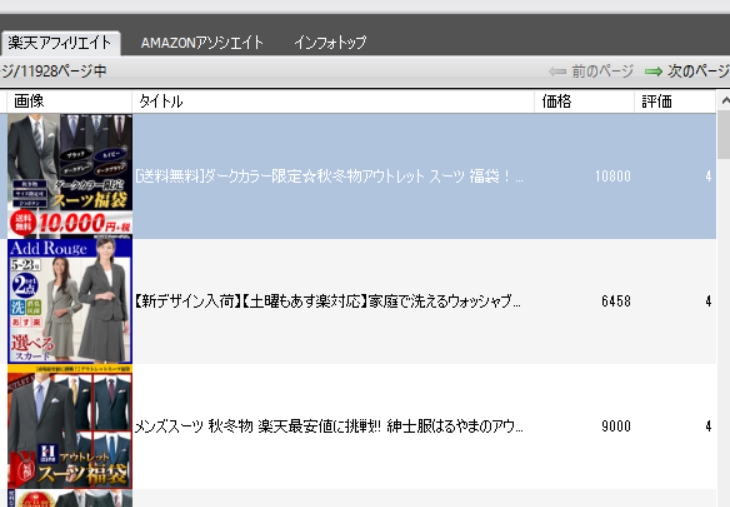The height and width of the screenshot is (507, 730).
Task: Open the インフォトップ tab
Action: [x=330, y=43]
